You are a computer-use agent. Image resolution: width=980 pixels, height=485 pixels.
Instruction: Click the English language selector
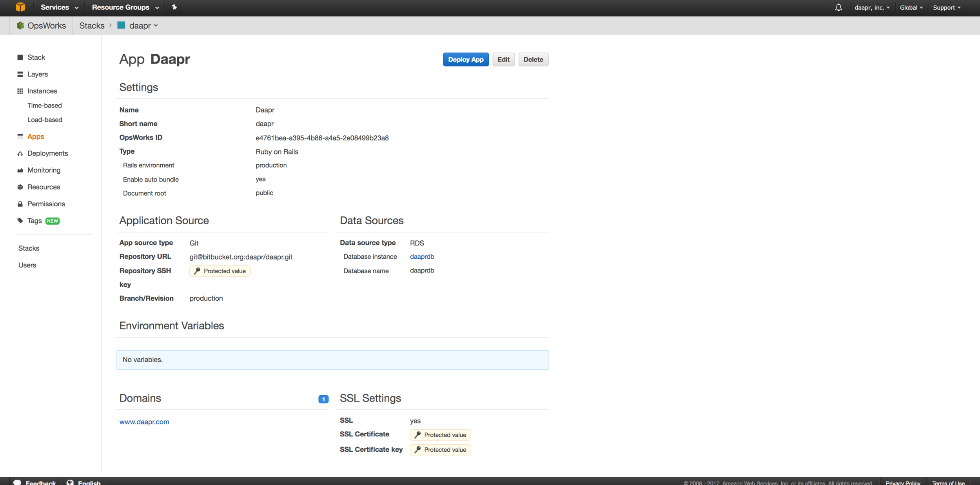tap(83, 482)
